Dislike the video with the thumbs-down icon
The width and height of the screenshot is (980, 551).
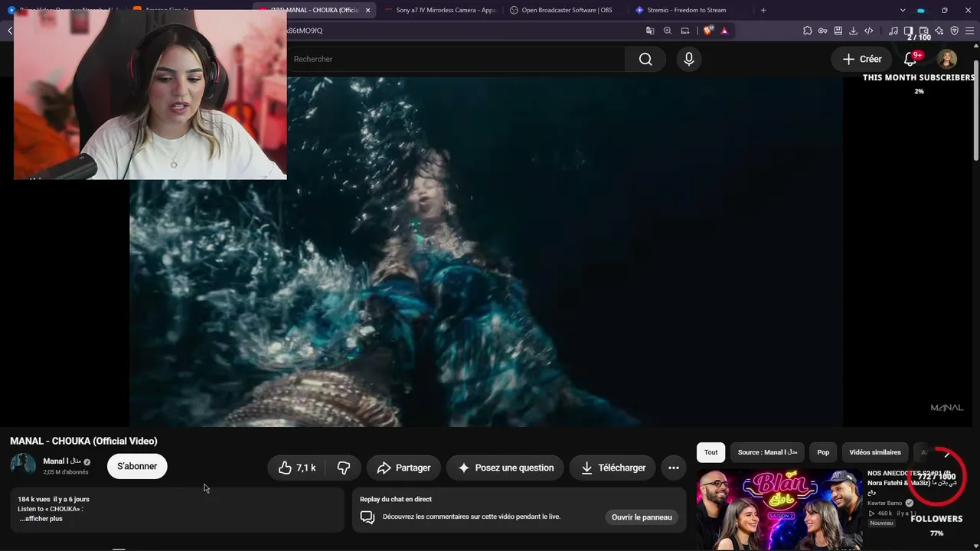pyautogui.click(x=344, y=468)
